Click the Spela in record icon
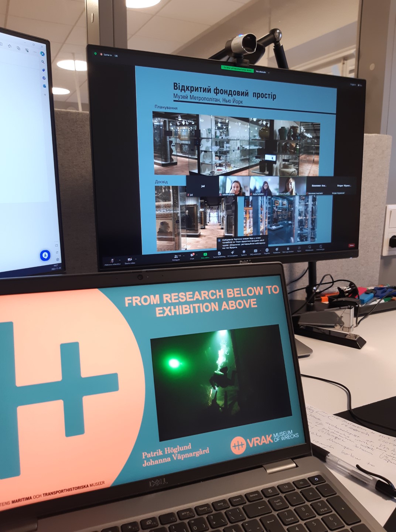 pyautogui.click(x=244, y=252)
